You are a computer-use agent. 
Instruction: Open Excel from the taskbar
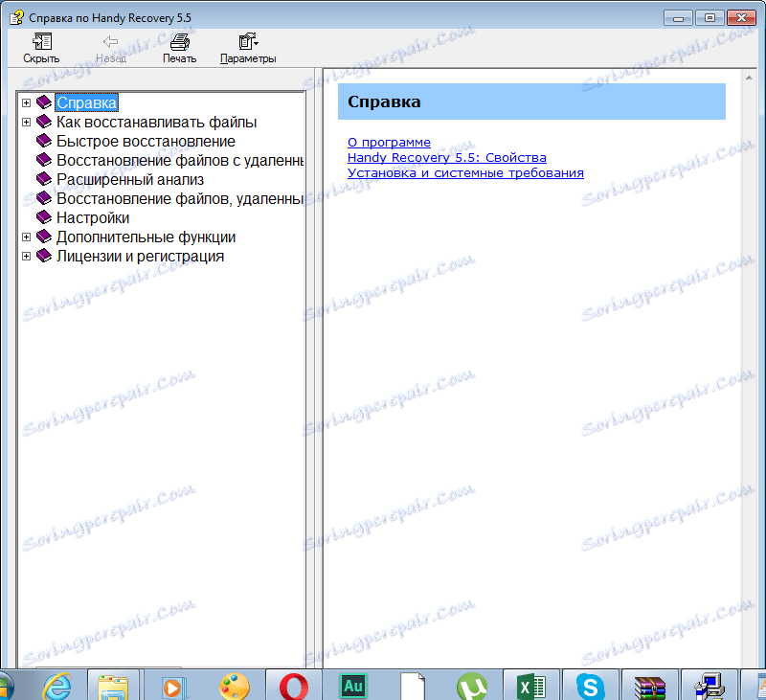pos(531,687)
